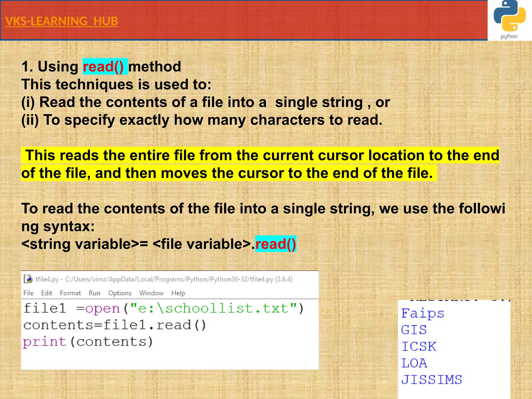
Task: Click the line '(i) Read the contents of a file'
Action: click(x=205, y=102)
